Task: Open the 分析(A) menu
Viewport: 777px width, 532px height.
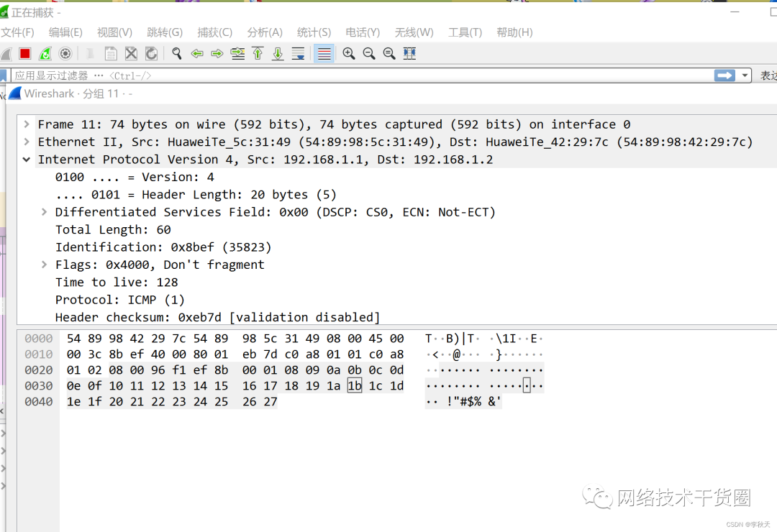Action: coord(265,32)
